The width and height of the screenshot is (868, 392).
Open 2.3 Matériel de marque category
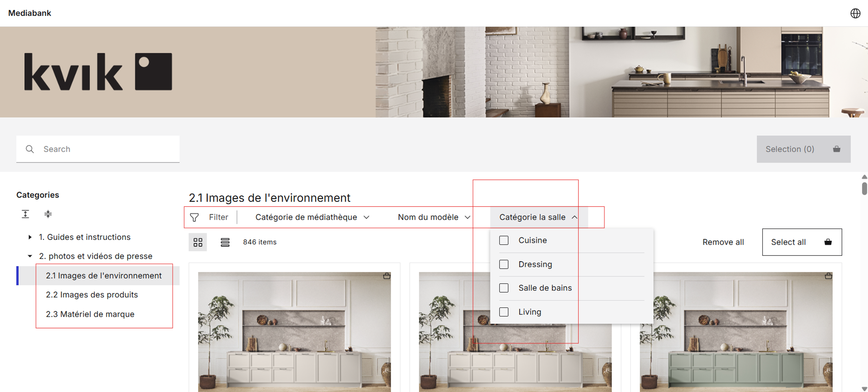tap(90, 314)
